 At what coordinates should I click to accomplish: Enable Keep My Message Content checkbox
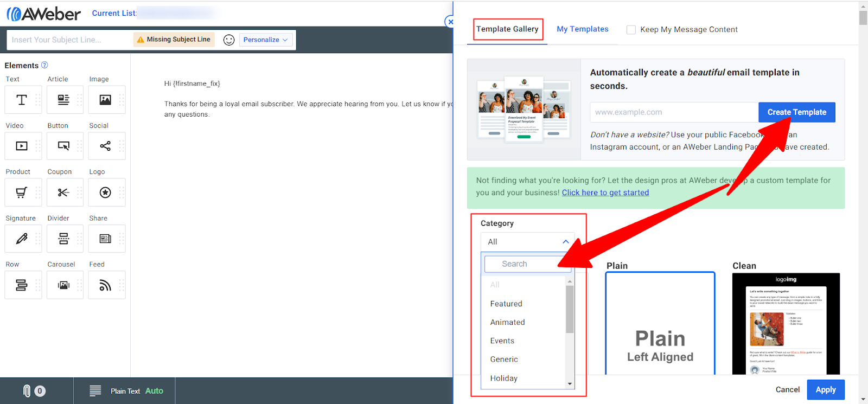[631, 30]
